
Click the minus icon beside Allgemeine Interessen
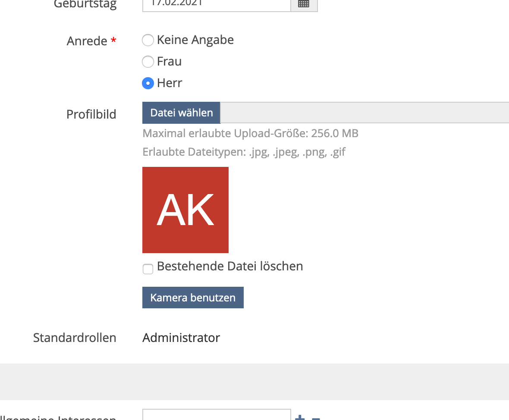pyautogui.click(x=316, y=417)
